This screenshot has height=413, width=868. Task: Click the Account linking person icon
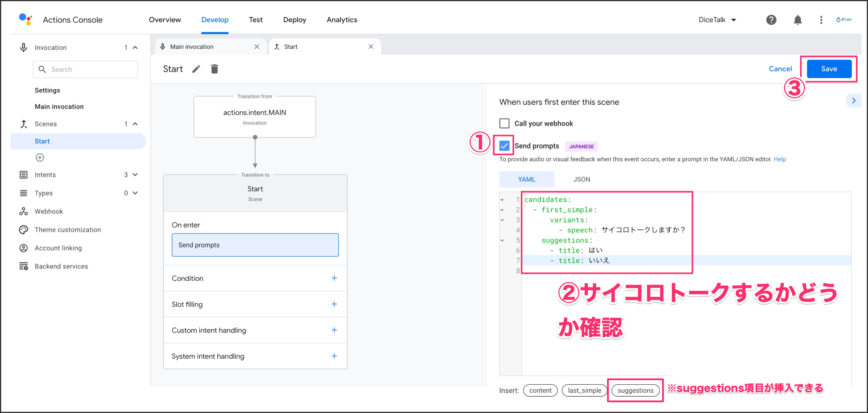tap(23, 248)
